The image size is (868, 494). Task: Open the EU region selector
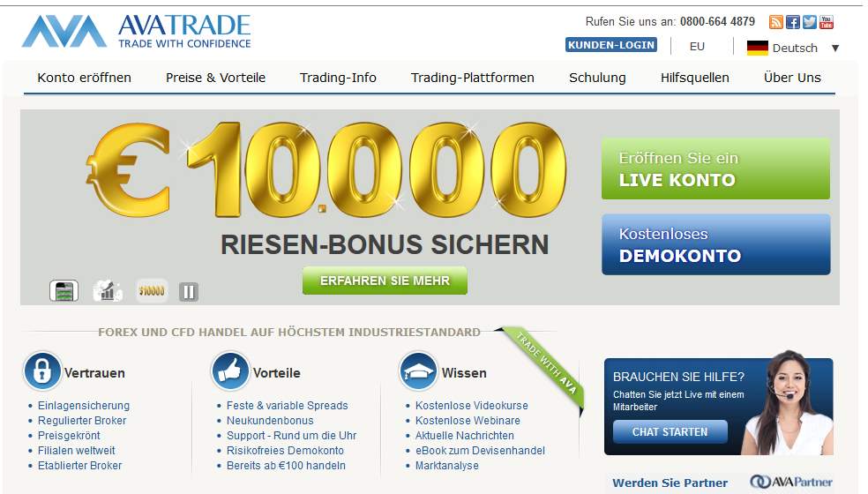(697, 47)
